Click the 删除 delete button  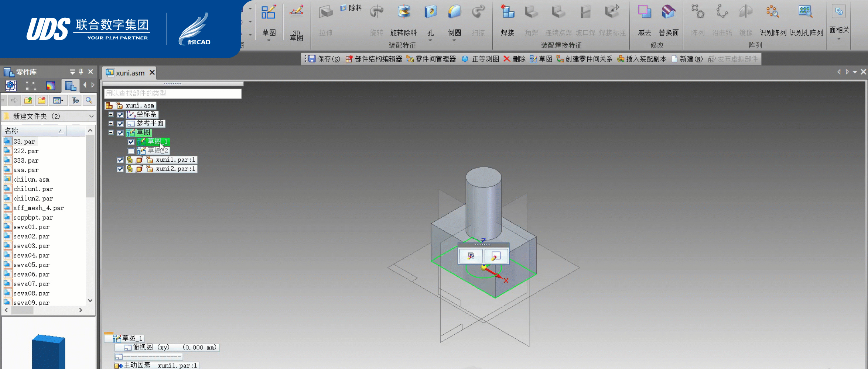point(515,59)
